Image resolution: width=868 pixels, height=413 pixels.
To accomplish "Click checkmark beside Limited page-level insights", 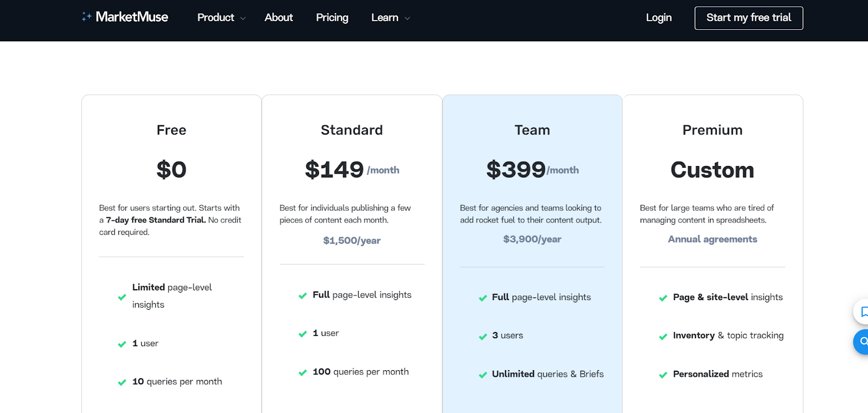I will [x=122, y=297].
